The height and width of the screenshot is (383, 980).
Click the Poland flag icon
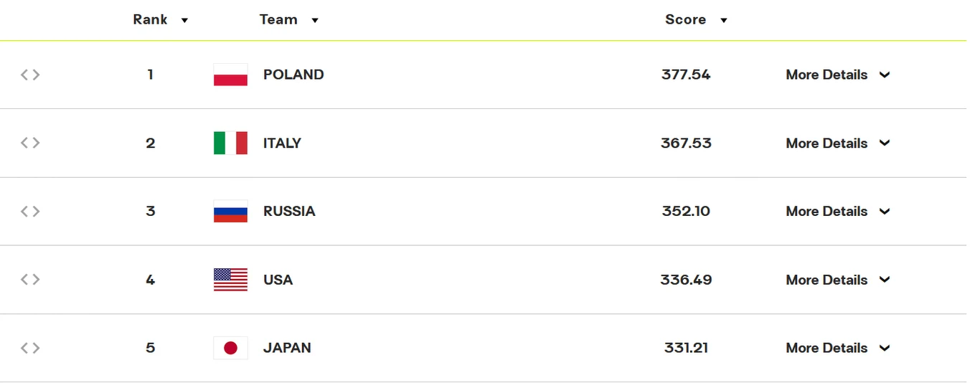230,75
